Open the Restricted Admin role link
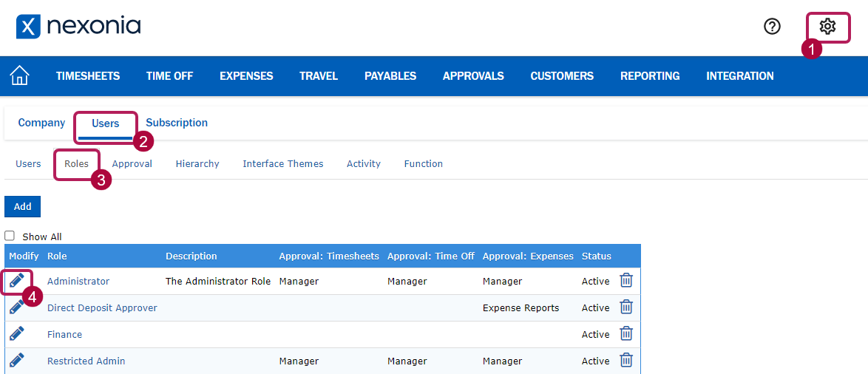 [87, 361]
